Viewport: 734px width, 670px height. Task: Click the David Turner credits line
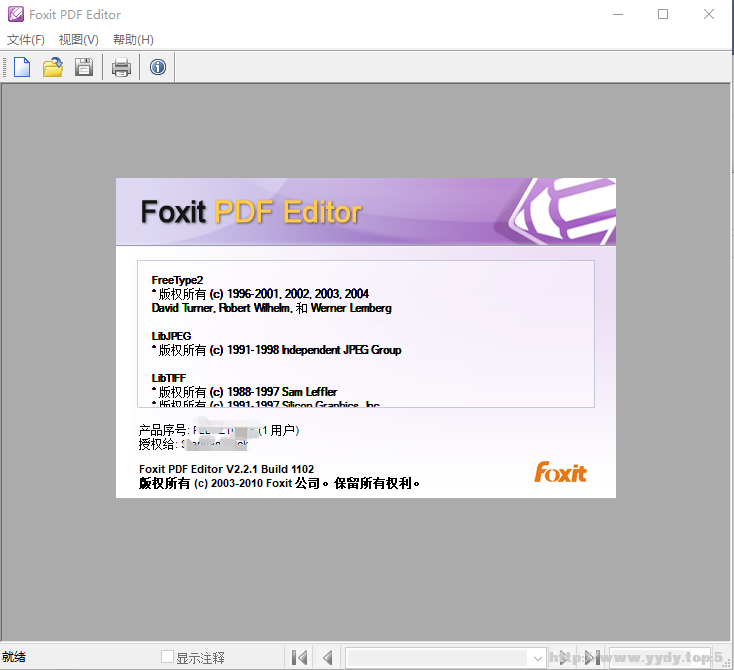272,308
